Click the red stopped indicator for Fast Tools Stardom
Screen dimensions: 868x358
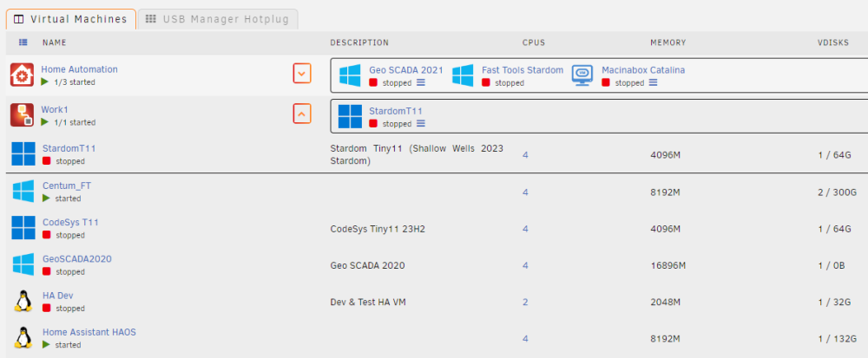[485, 82]
